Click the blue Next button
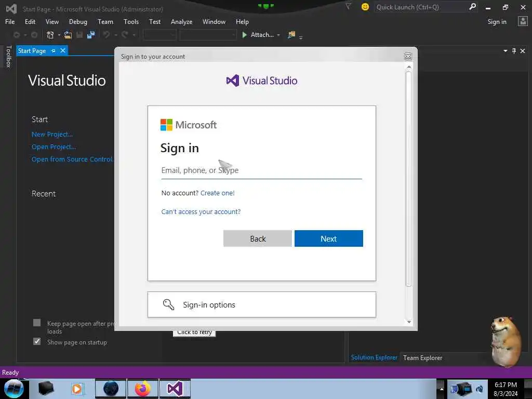The image size is (532, 399). tap(328, 238)
